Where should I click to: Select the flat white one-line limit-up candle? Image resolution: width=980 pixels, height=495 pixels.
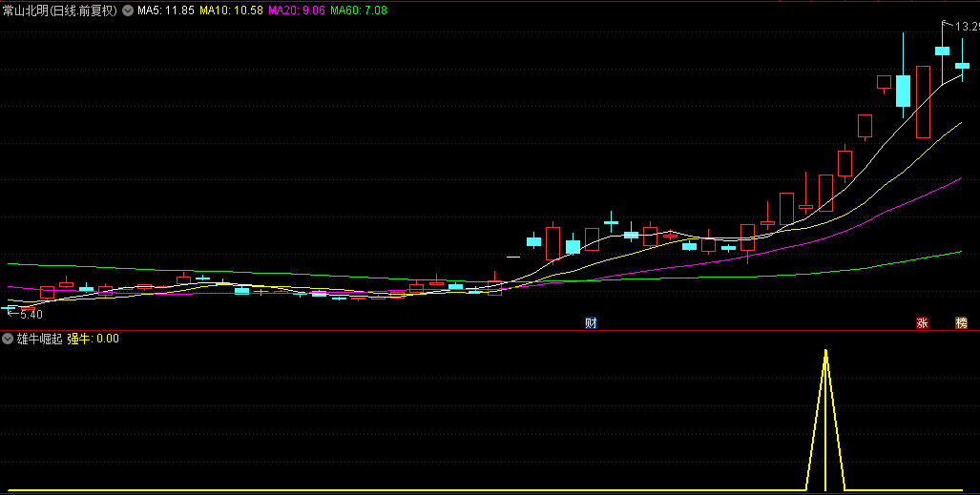(x=513, y=257)
